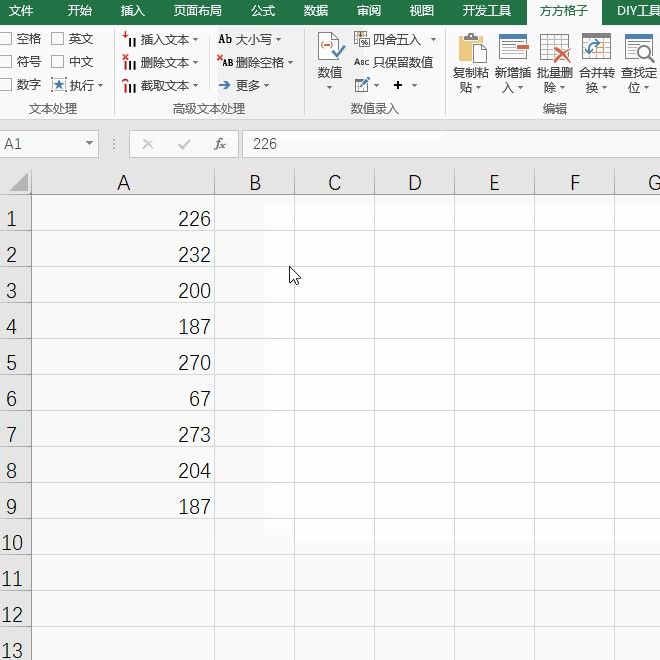Open the Name Box dropdown arrow
This screenshot has height=660, width=660.
click(89, 144)
